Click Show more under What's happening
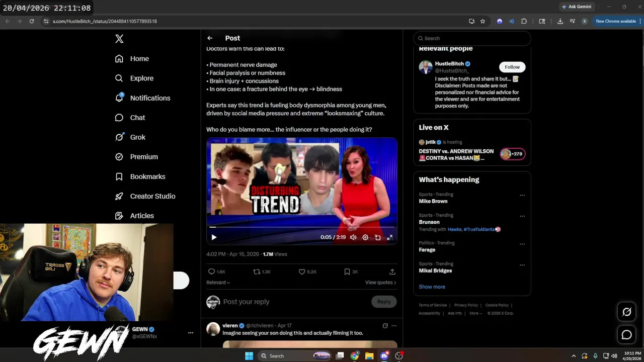Image resolution: width=644 pixels, height=362 pixels. (x=432, y=287)
